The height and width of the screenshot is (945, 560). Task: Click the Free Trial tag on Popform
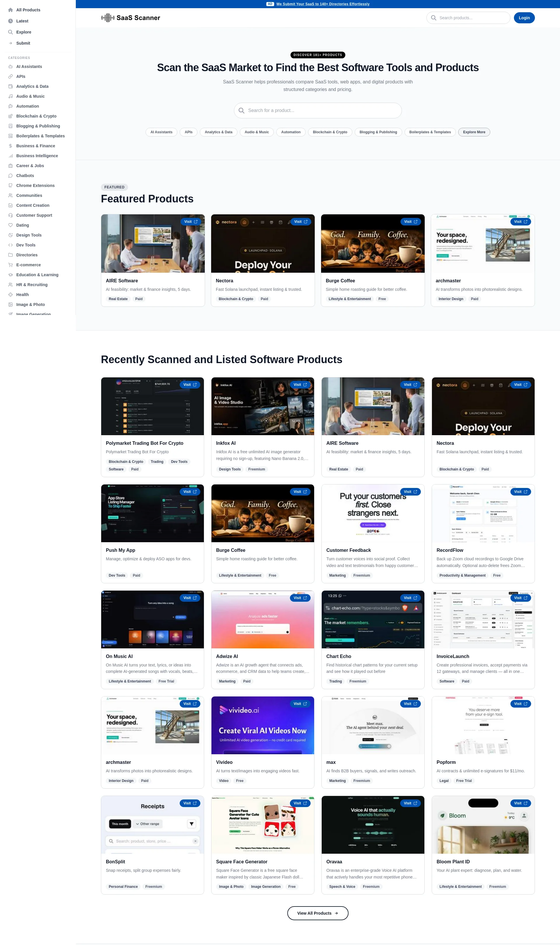464,780
